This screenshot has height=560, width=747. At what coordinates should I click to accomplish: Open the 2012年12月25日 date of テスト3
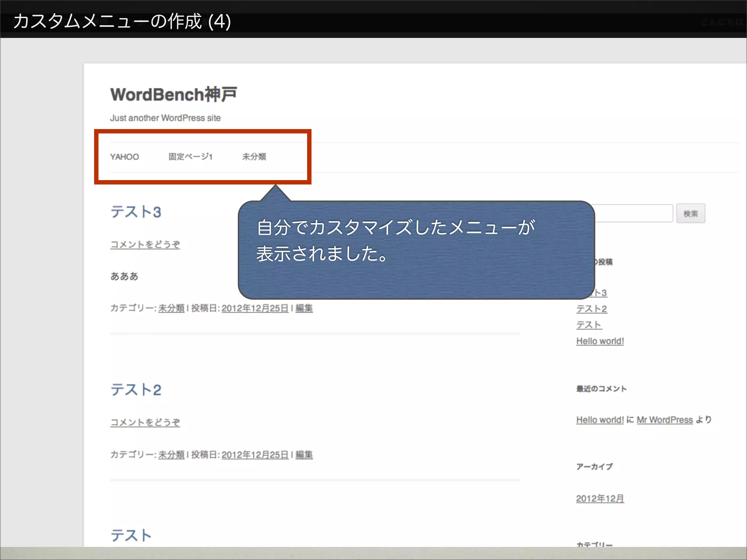point(255,308)
